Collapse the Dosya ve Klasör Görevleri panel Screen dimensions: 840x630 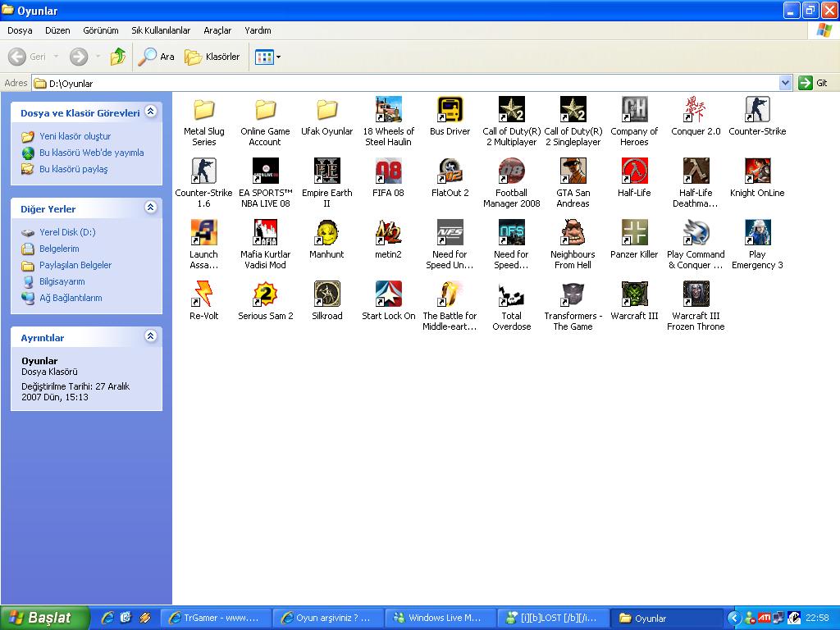(151, 112)
